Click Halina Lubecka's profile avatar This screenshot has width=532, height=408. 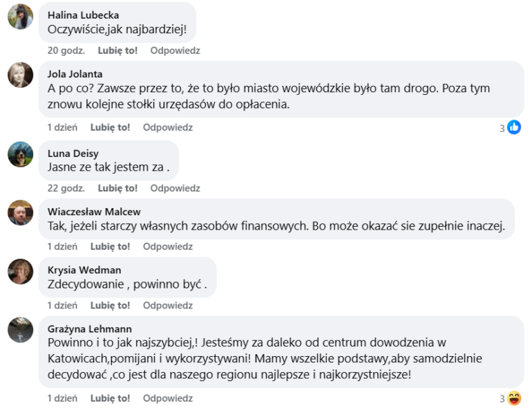(x=20, y=17)
